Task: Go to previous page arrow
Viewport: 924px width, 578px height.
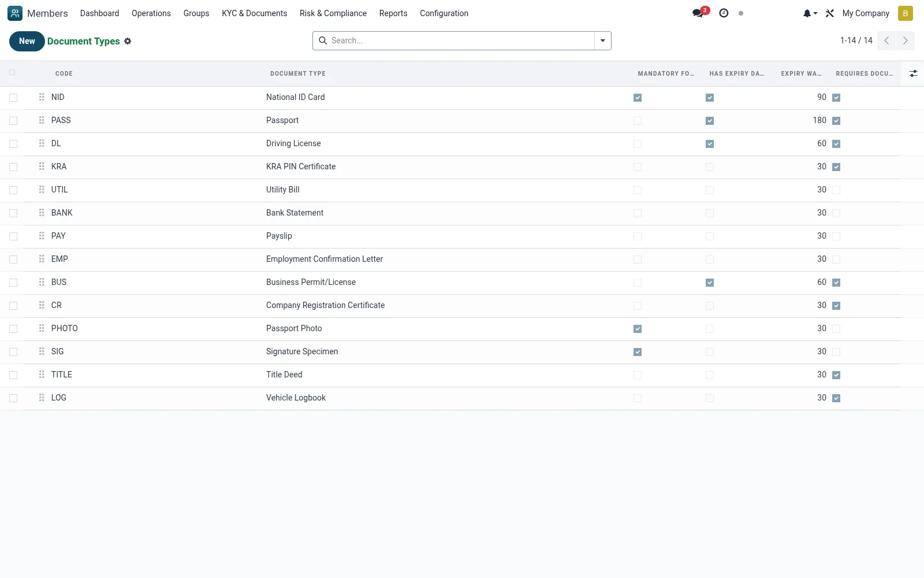Action: 886,40
